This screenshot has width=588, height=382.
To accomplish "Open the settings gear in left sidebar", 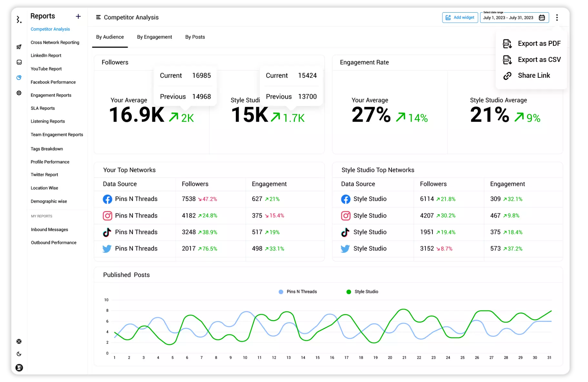I will click(19, 93).
